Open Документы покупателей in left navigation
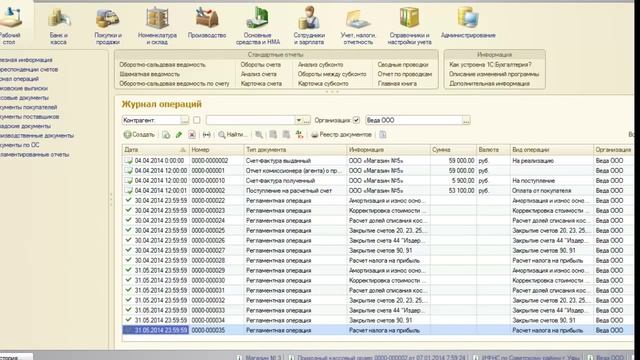 click(29, 107)
